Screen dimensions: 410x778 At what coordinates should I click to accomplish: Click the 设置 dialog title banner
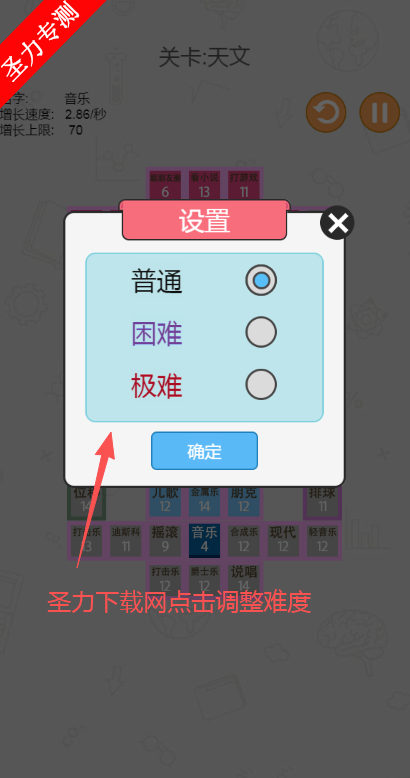coord(205,220)
